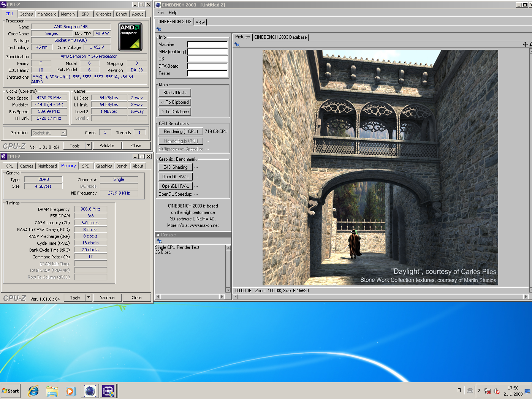Image resolution: width=532 pixels, height=399 pixels.
Task: Click the FI language indicator in the taskbar
Action: coord(459,390)
